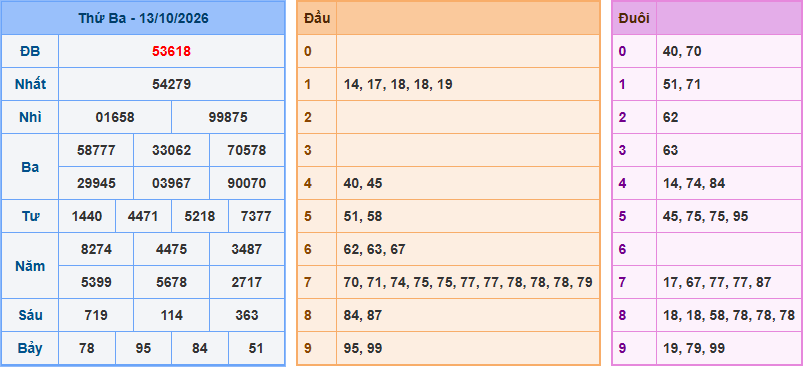Click Đuôi row 5 values 45, 75, 75, 95

pyautogui.click(x=705, y=216)
